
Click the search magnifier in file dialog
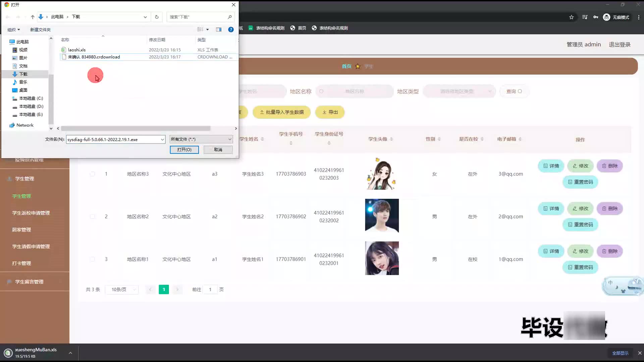pos(230,17)
